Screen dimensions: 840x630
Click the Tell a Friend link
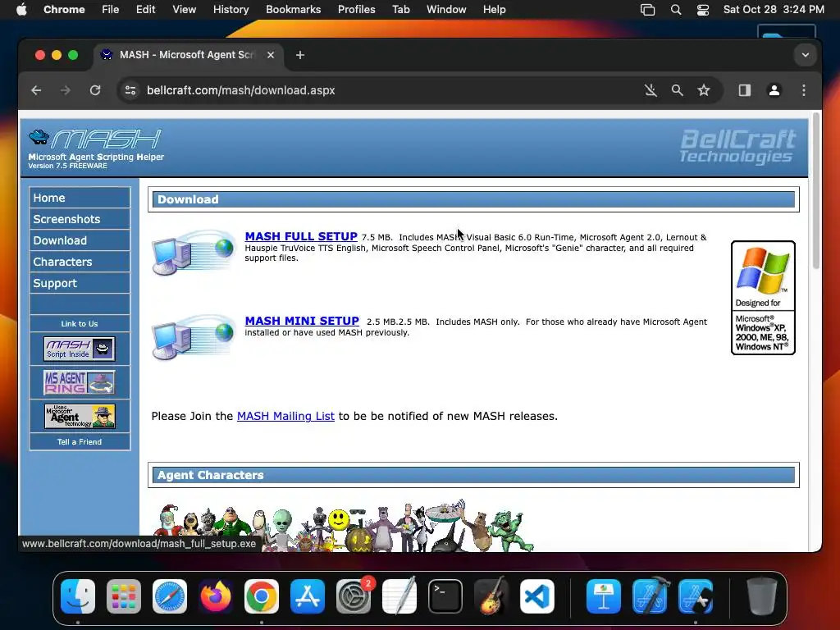click(80, 442)
